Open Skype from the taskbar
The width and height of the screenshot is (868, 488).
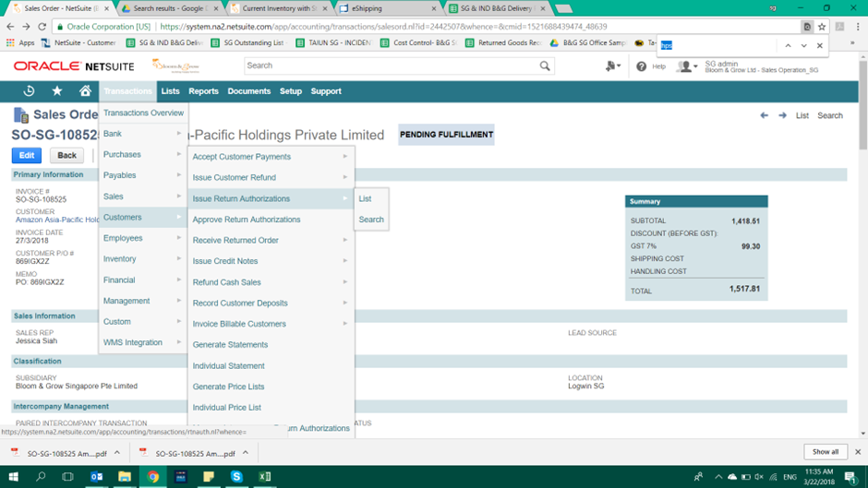pyautogui.click(x=237, y=476)
